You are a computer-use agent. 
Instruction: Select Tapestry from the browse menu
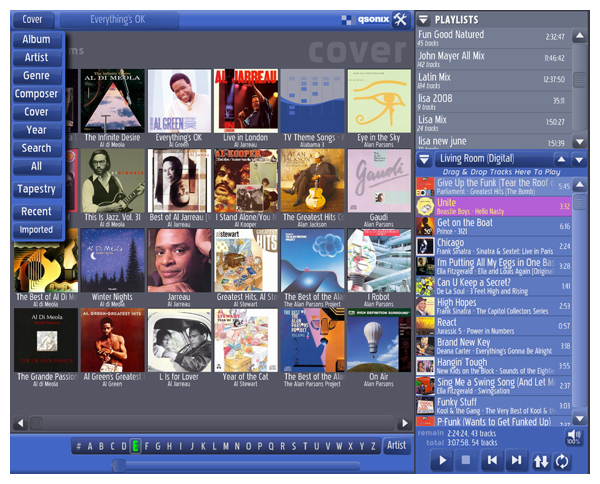point(37,189)
